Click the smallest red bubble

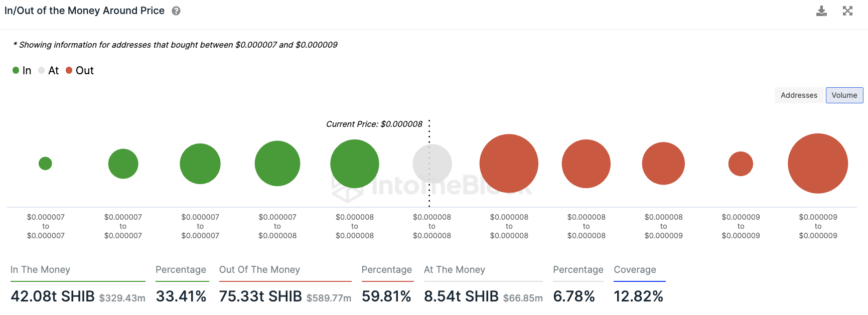point(741,164)
